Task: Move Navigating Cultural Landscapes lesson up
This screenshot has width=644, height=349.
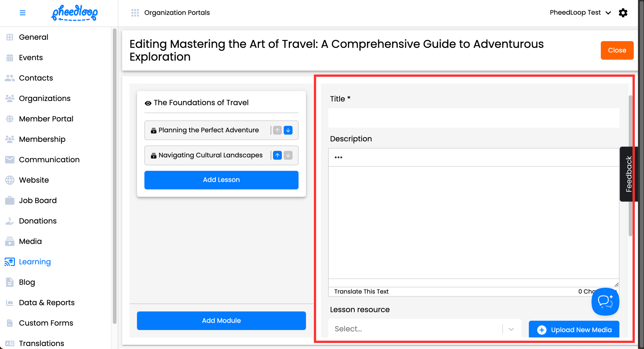Action: (277, 155)
